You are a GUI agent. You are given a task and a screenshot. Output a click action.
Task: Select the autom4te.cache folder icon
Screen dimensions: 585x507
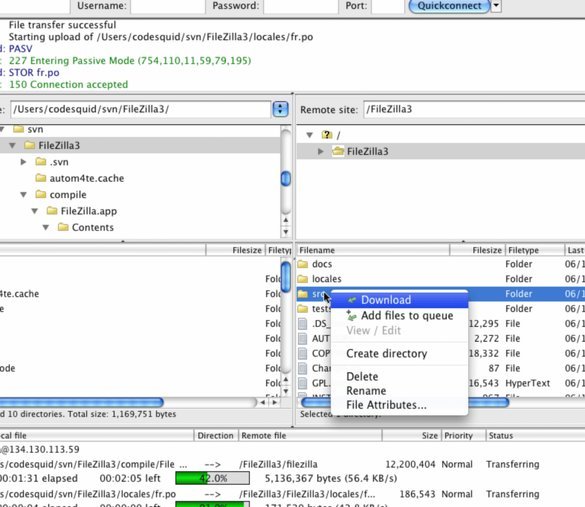(x=41, y=178)
